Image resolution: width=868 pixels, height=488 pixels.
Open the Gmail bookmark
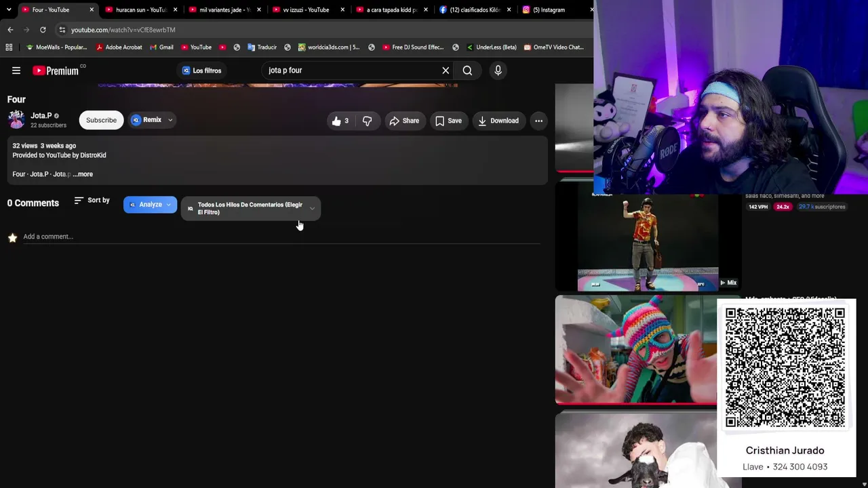[161, 47]
